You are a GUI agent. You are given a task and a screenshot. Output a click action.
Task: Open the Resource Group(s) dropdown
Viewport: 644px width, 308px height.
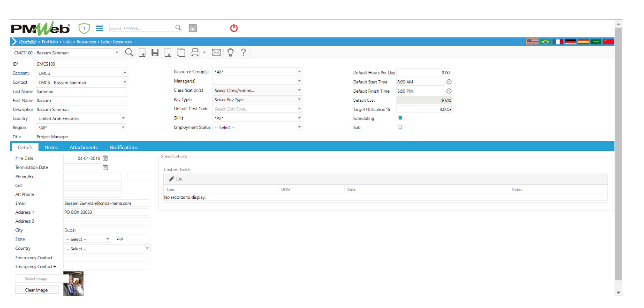coord(299,72)
